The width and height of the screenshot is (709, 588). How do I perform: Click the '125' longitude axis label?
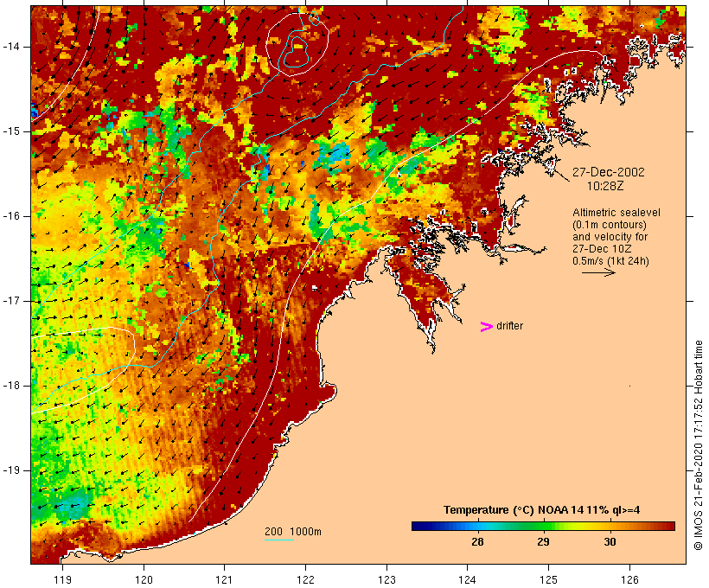tap(548, 579)
